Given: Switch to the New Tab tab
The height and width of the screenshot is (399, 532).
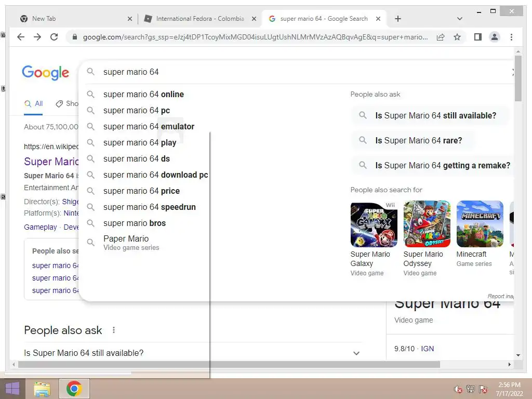Looking at the screenshot, I should coord(74,19).
